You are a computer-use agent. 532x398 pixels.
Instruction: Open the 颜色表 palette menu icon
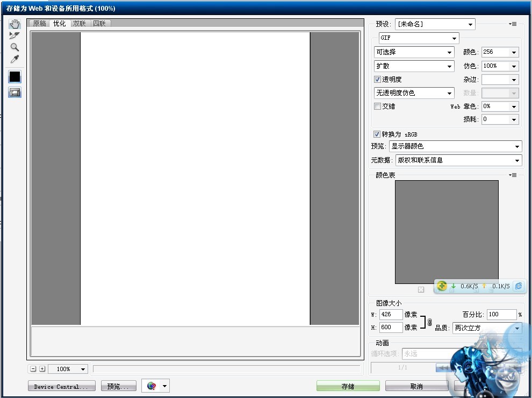click(513, 175)
